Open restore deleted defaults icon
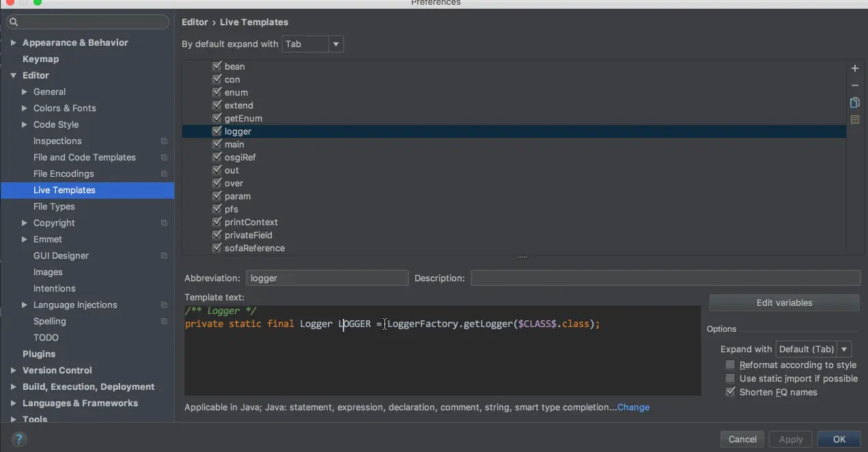The width and height of the screenshot is (868, 452). [x=854, y=119]
